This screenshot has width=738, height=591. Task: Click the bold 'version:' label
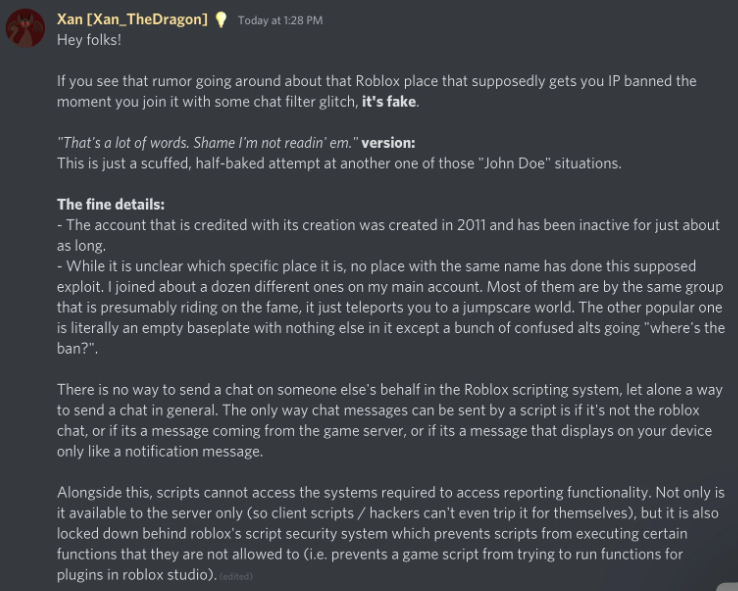click(388, 143)
